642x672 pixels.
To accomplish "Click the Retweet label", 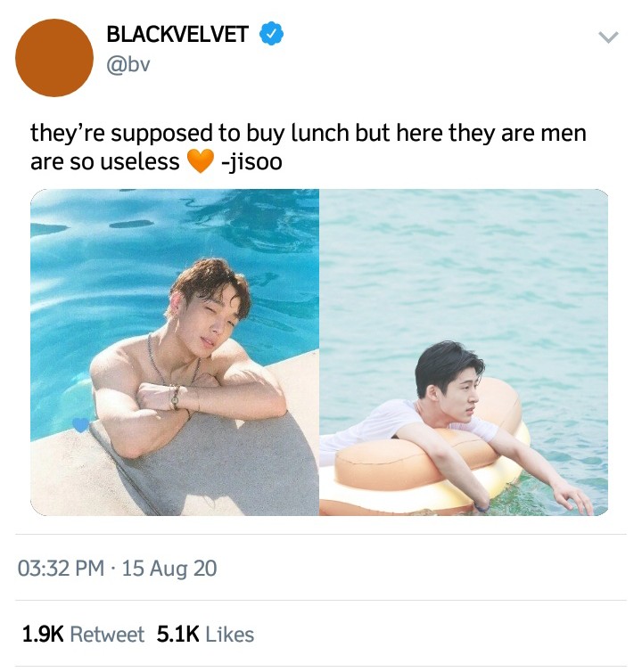I will point(107,635).
